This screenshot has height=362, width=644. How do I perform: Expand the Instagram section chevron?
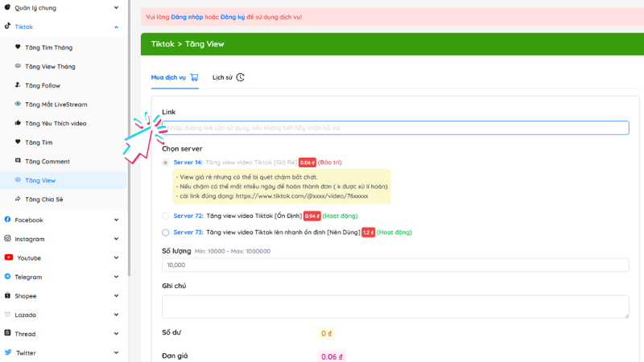tap(116, 239)
